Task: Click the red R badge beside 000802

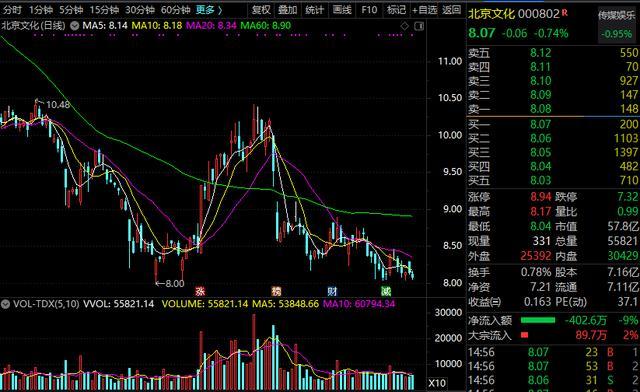Action: point(564,12)
